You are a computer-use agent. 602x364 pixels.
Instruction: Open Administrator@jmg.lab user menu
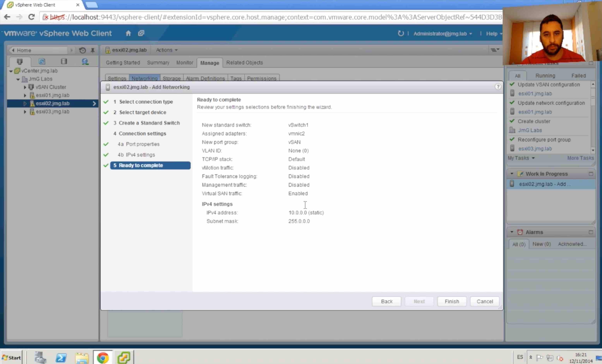442,34
